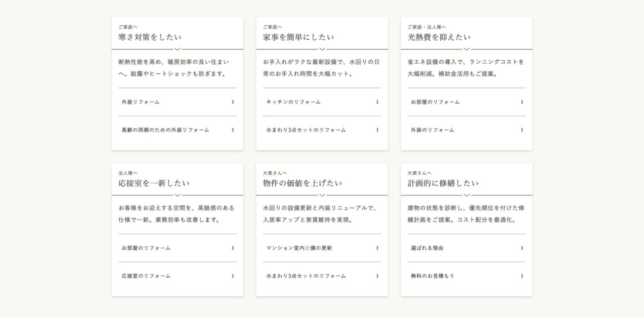Screen dimensions: 644x317
Task: Click arrow icon beside 外装のリフォーム
Action: (522, 130)
